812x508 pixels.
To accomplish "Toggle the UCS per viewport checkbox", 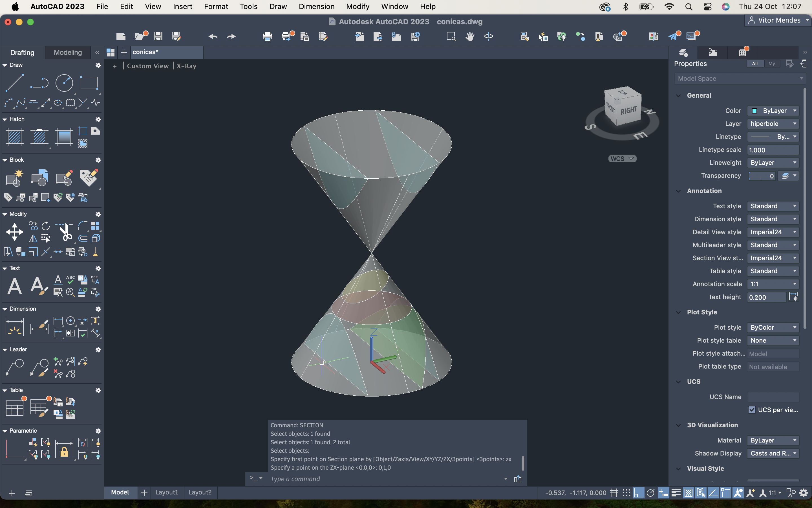I will (752, 410).
